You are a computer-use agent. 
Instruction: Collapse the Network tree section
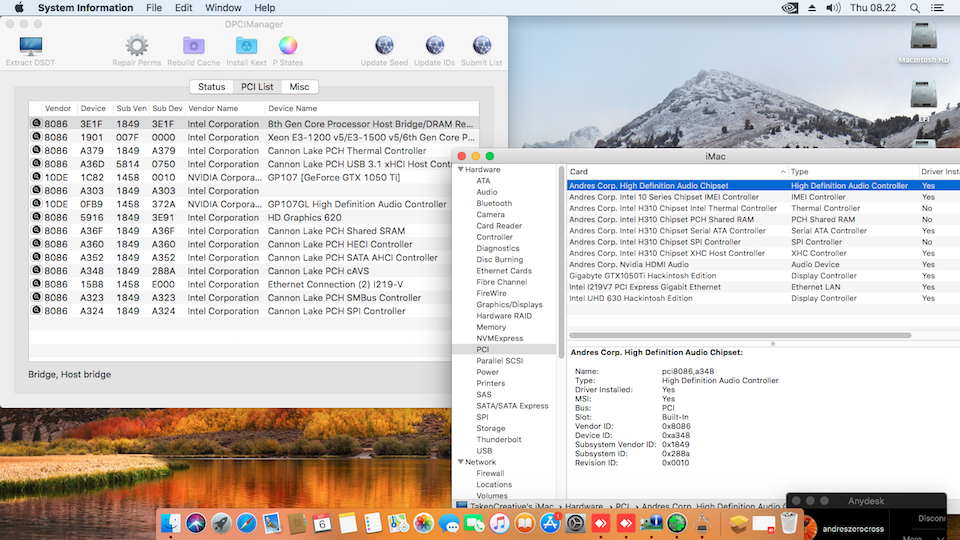(x=459, y=462)
